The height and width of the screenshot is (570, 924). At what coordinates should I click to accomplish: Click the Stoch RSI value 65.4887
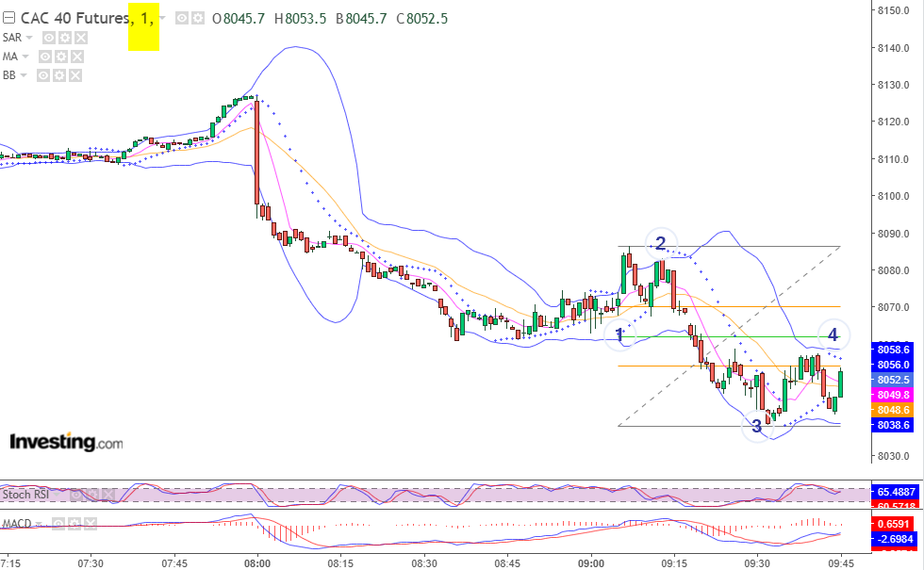pos(897,492)
